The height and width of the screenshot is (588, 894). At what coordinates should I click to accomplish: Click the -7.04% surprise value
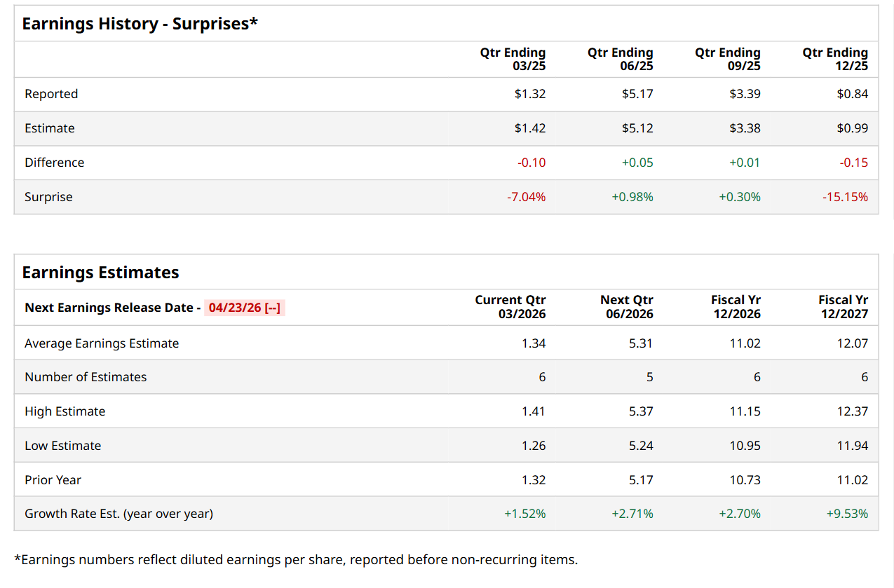click(x=526, y=197)
